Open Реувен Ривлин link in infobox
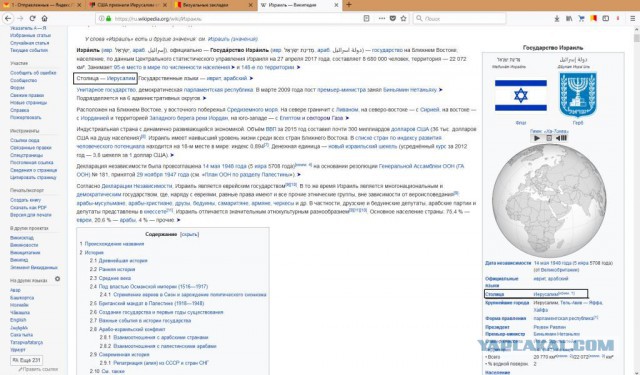This screenshot has height=375, width=640. click(x=549, y=327)
